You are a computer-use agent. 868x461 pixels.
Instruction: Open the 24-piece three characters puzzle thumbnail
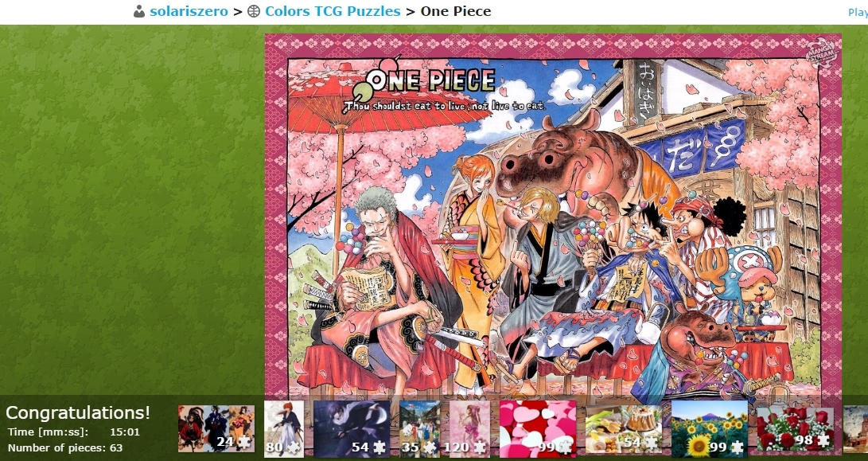pyautogui.click(x=216, y=429)
